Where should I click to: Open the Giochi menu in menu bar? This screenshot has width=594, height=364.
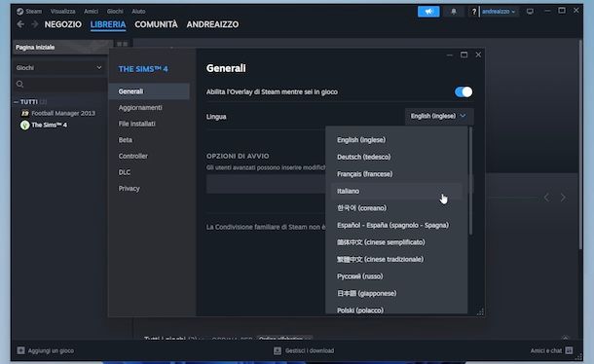[115, 12]
